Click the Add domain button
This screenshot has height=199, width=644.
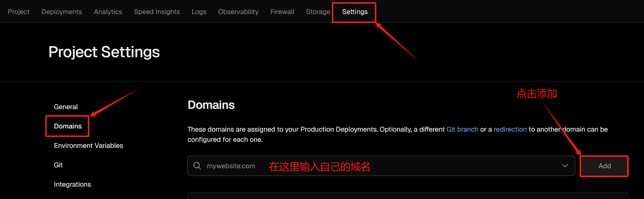(604, 166)
